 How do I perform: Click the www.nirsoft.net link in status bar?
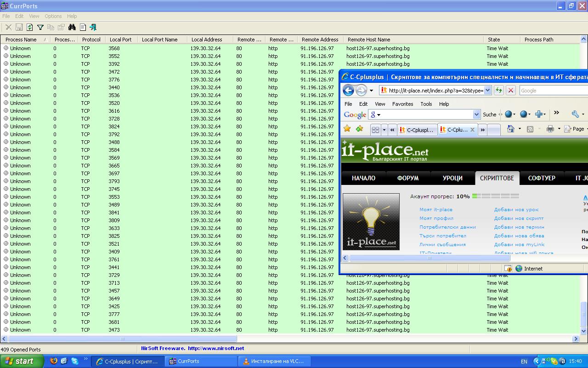point(216,348)
